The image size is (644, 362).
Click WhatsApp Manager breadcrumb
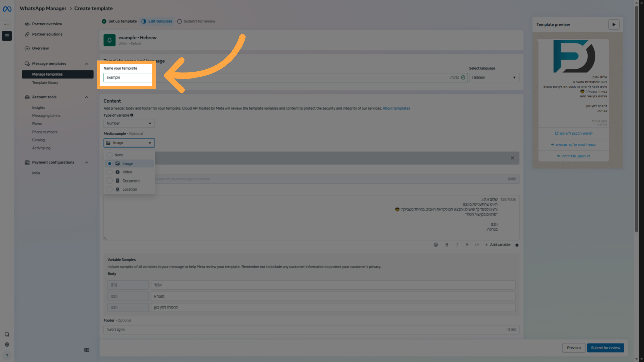pos(43,8)
